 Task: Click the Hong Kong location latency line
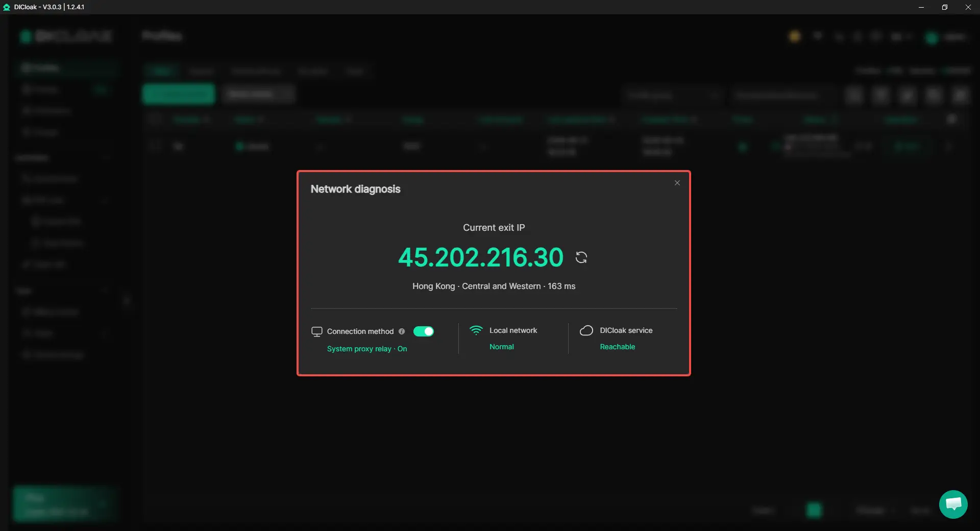point(494,286)
